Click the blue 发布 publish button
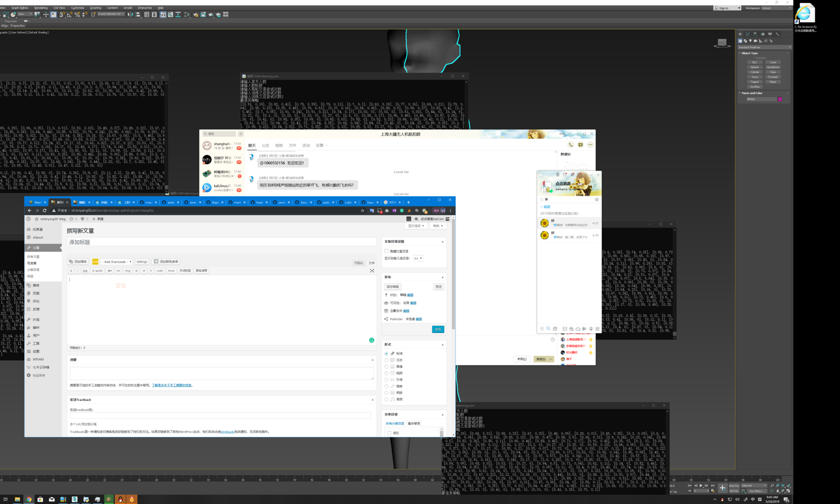The width and height of the screenshot is (840, 504). tap(438, 329)
